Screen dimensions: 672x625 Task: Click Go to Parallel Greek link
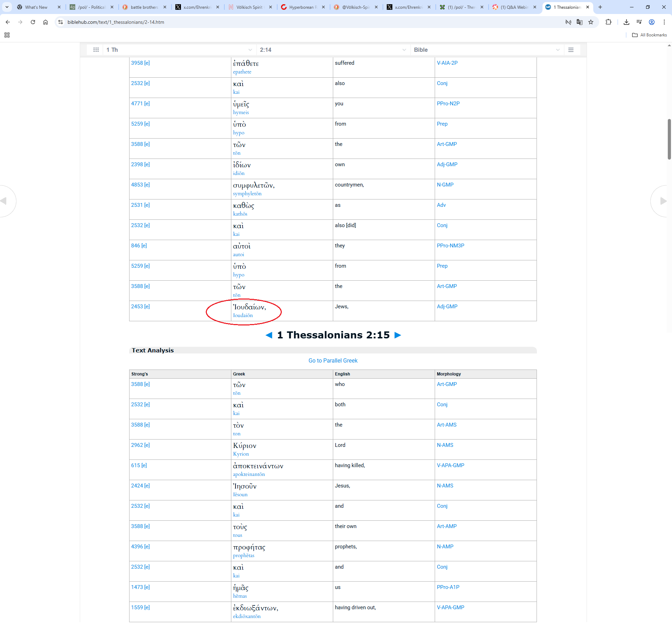(x=333, y=360)
